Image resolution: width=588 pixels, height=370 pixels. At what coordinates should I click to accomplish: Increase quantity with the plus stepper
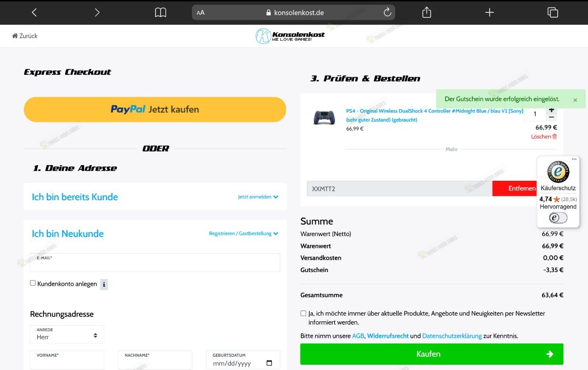click(x=552, y=110)
